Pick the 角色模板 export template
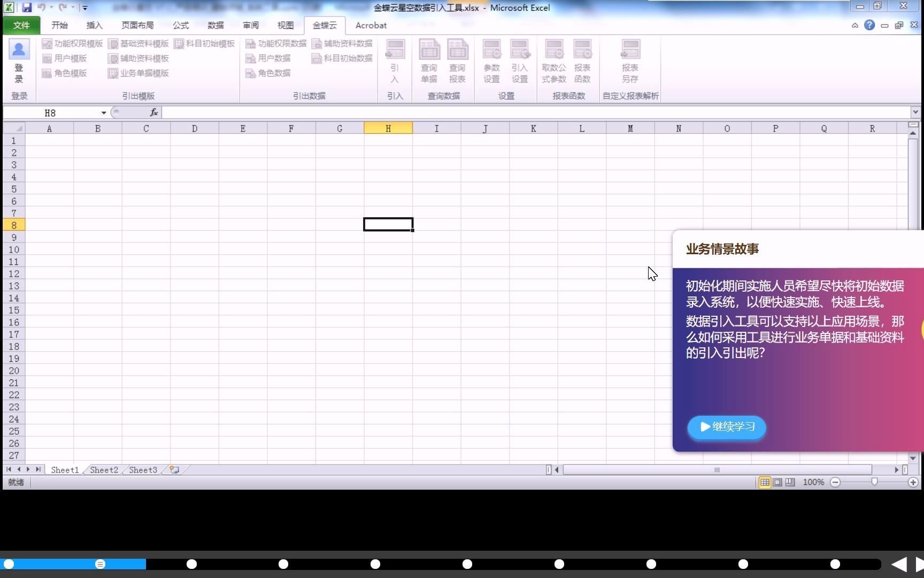 (x=64, y=73)
